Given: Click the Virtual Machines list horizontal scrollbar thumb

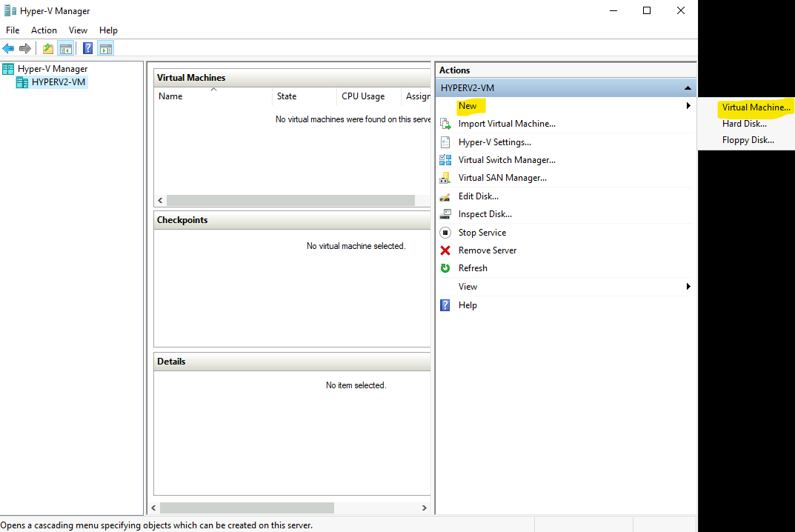Looking at the screenshot, I should pyautogui.click(x=290, y=200).
